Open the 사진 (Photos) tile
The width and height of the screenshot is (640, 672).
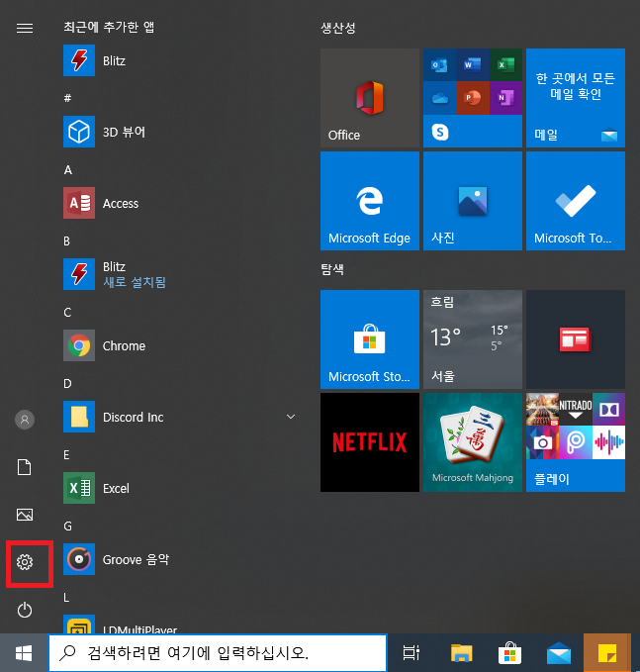(x=473, y=201)
